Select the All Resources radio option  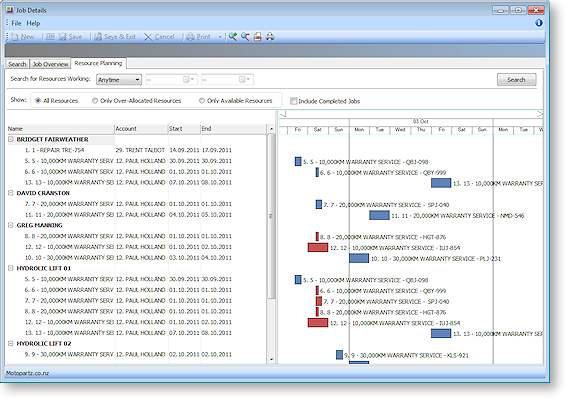(38, 101)
